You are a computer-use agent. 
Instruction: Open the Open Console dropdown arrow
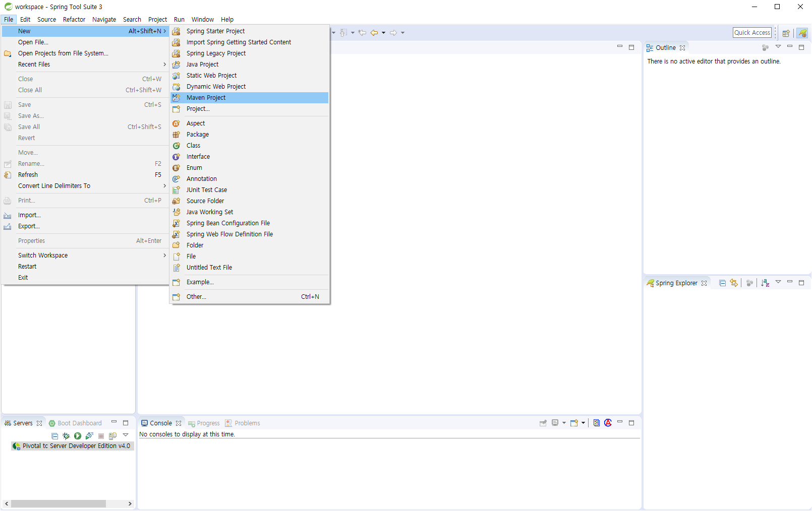[x=583, y=423]
